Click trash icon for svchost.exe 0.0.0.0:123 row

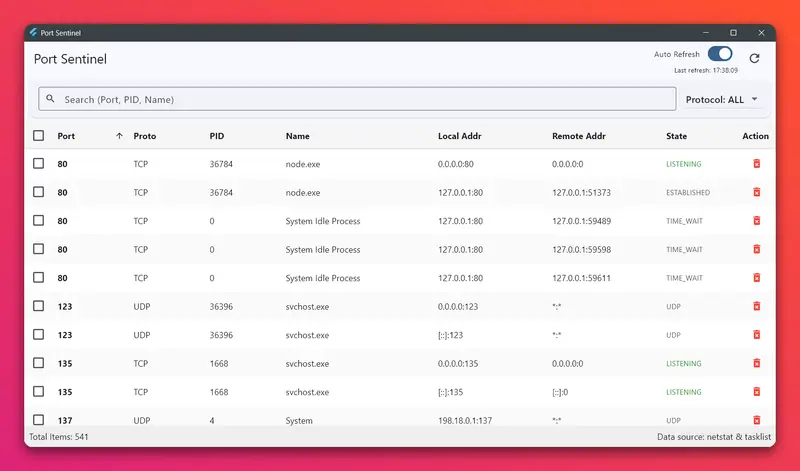[756, 306]
